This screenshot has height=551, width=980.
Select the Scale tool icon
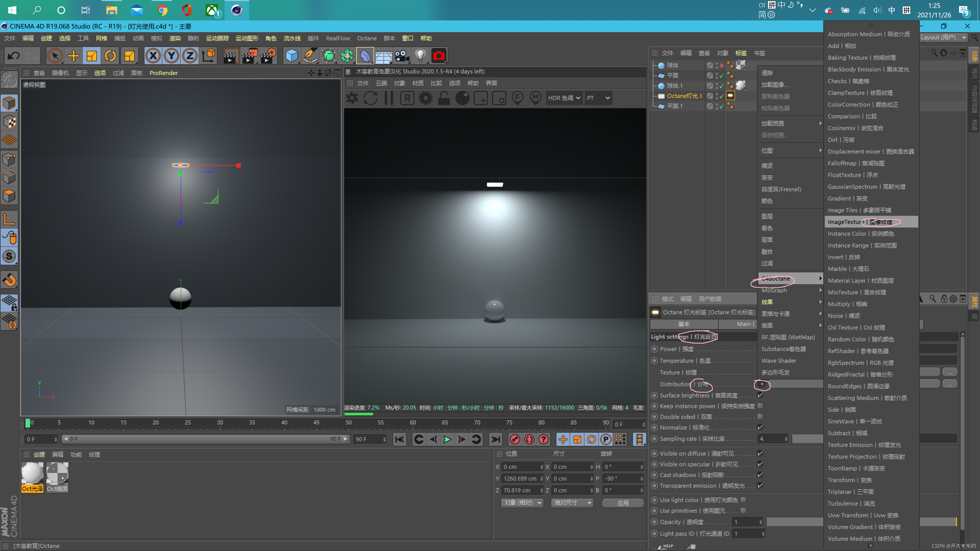click(92, 56)
